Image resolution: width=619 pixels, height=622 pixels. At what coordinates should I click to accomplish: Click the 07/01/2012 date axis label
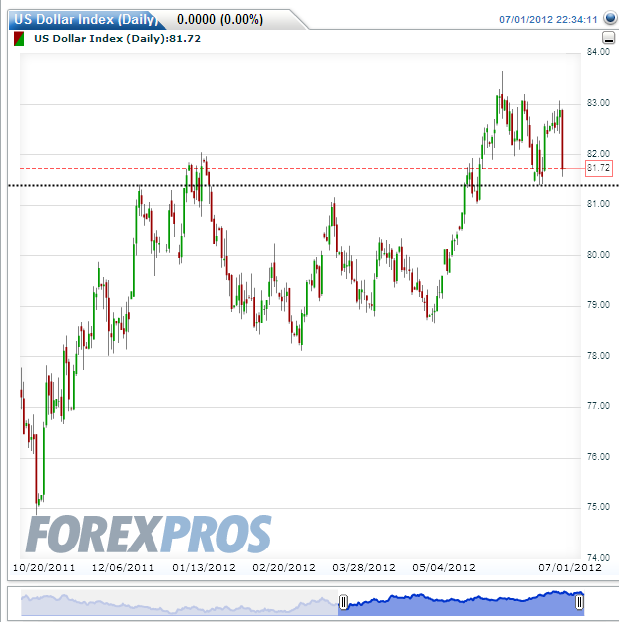click(x=570, y=568)
